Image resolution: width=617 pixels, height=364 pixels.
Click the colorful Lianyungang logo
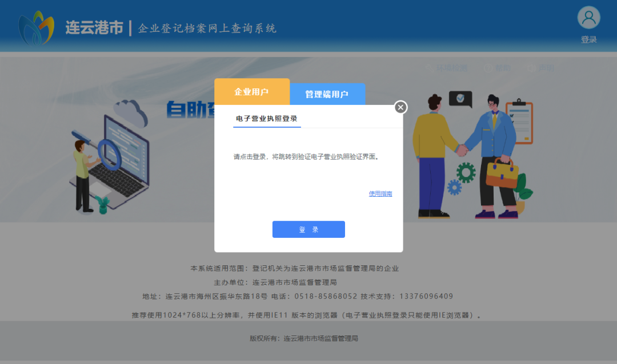36,28
